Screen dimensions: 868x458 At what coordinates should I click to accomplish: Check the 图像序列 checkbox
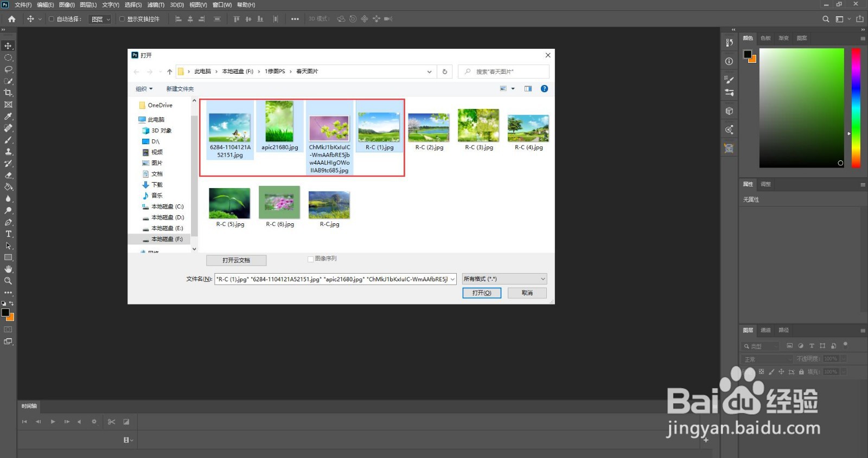tap(310, 259)
